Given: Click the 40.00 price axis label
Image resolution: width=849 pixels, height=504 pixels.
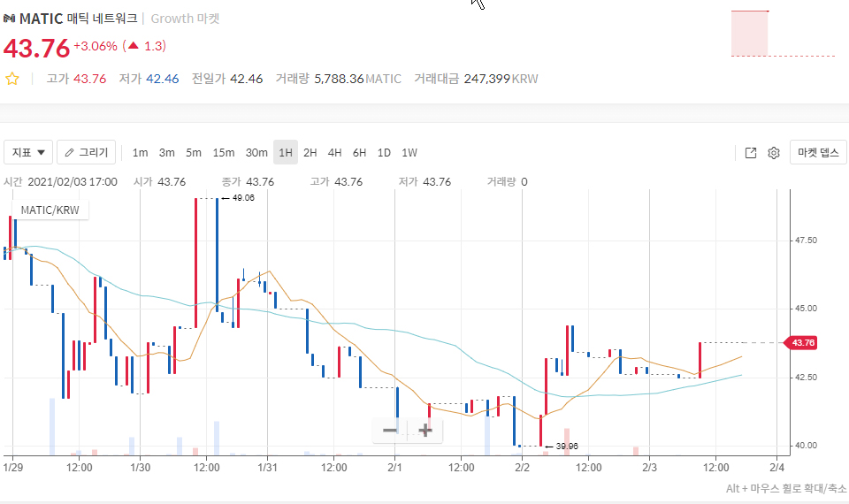Looking at the screenshot, I should pos(806,446).
